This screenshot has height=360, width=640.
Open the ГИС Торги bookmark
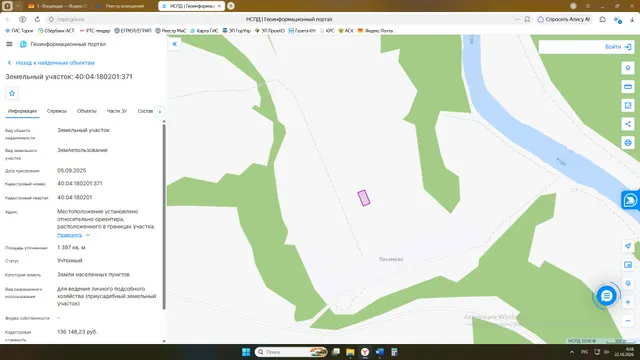pos(19,31)
